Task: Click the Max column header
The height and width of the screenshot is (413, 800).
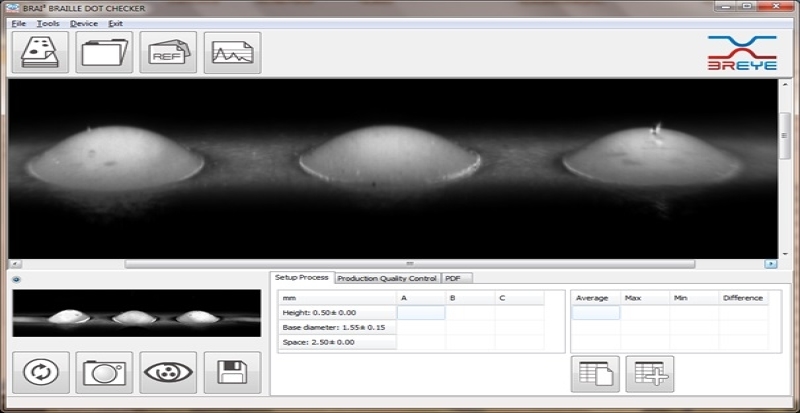Action: point(645,298)
